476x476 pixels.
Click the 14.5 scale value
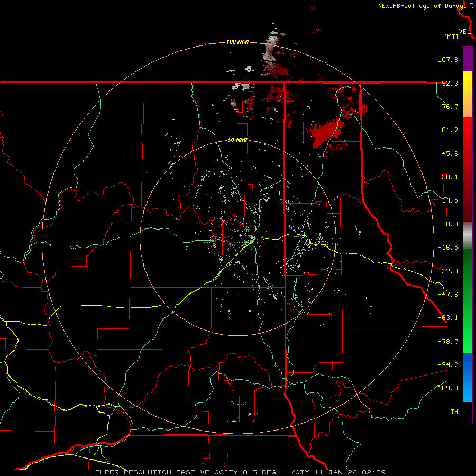point(450,200)
